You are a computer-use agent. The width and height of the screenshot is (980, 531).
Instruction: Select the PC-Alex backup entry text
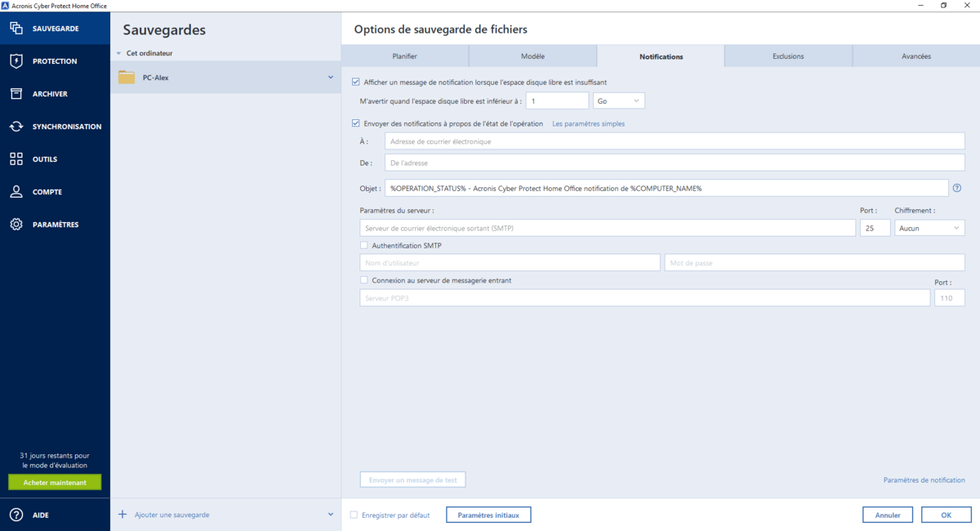tap(155, 78)
